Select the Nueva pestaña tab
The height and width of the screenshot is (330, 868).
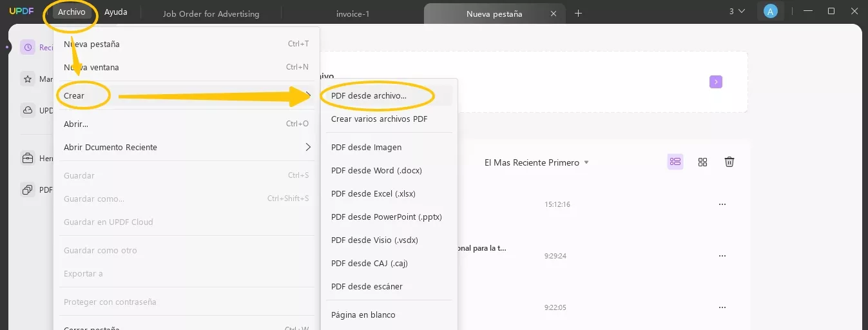pyautogui.click(x=494, y=14)
